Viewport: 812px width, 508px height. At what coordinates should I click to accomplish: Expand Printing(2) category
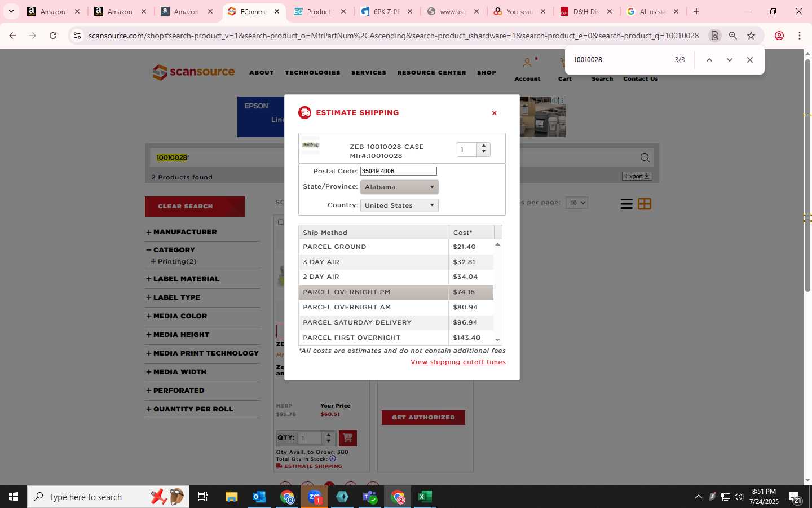[x=174, y=261]
